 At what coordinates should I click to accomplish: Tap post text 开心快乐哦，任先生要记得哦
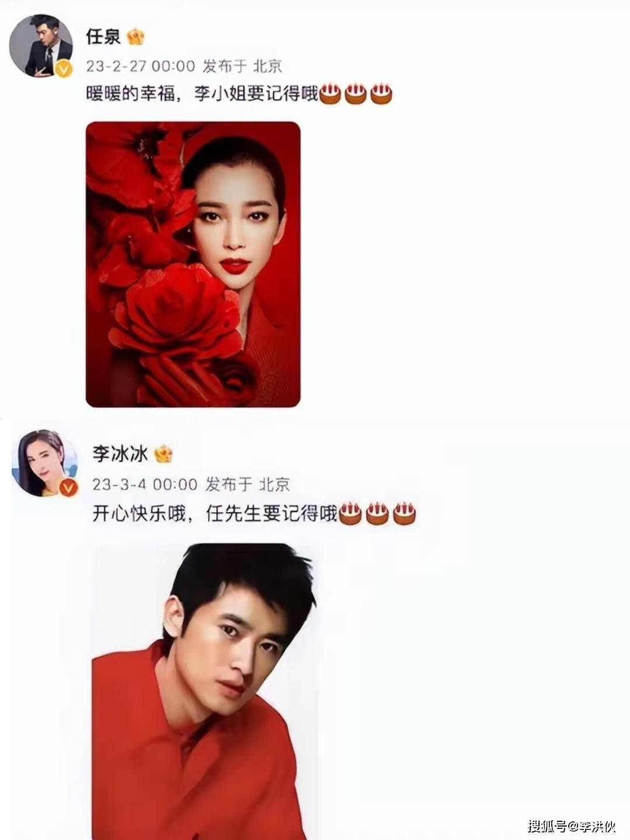(x=215, y=514)
